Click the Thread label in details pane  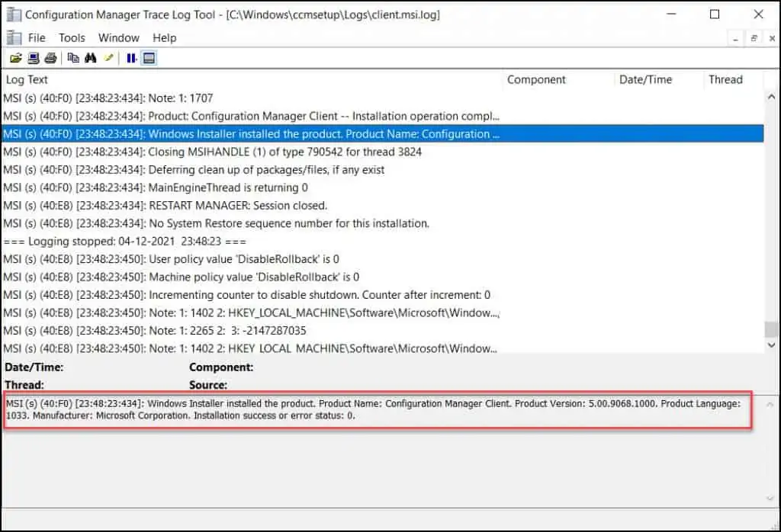click(x=24, y=385)
